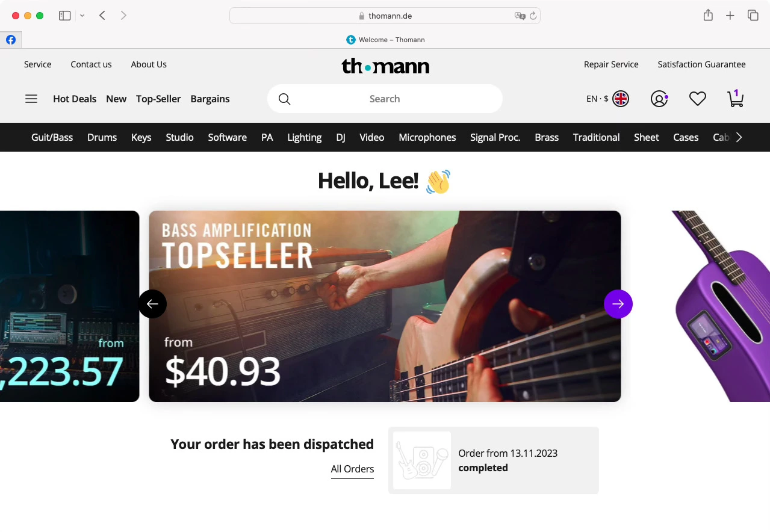Open the completed order from 13.11.2023
Image resolution: width=770 pixels, height=532 pixels.
(494, 460)
